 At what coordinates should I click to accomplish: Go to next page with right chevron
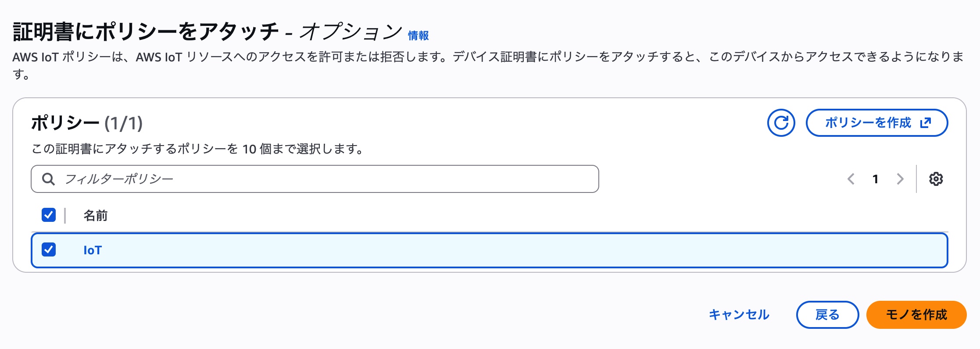[900, 179]
